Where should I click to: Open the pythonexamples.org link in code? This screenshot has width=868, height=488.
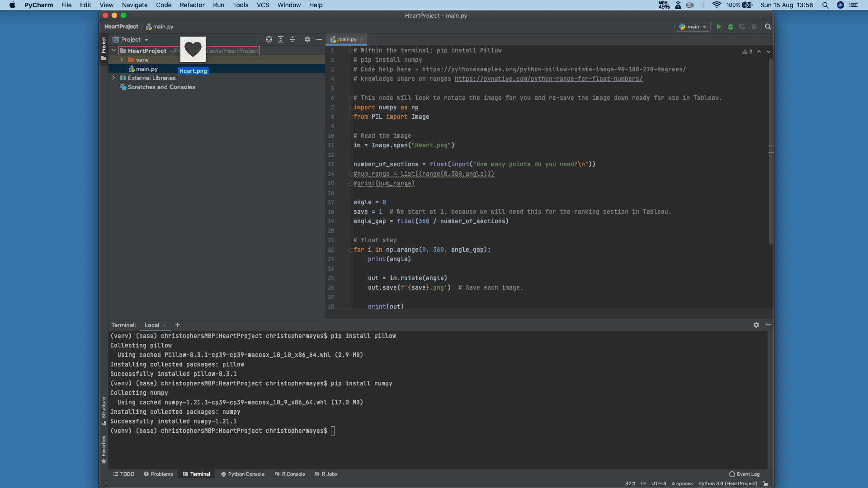554,69
